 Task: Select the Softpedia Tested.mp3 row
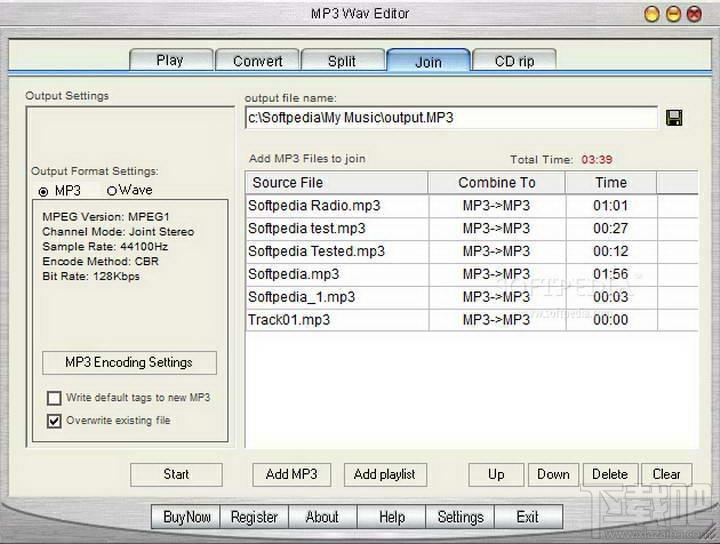click(x=472, y=252)
